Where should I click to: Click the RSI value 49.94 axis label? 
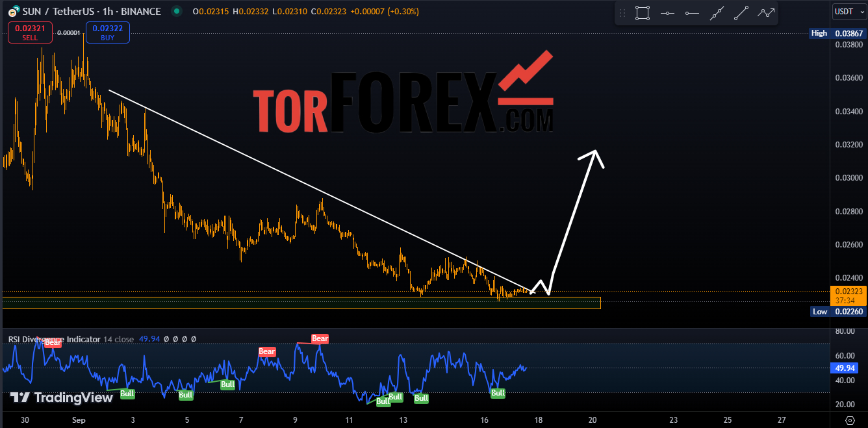[x=845, y=368]
